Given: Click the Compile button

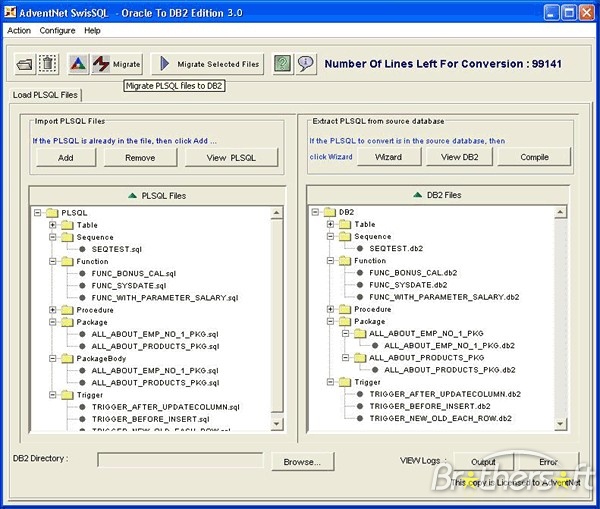Looking at the screenshot, I should [x=534, y=157].
